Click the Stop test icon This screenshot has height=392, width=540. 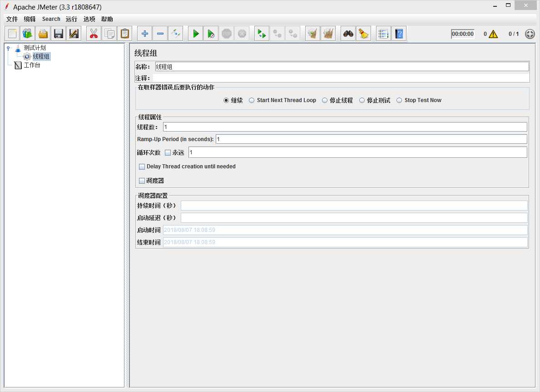tap(227, 34)
